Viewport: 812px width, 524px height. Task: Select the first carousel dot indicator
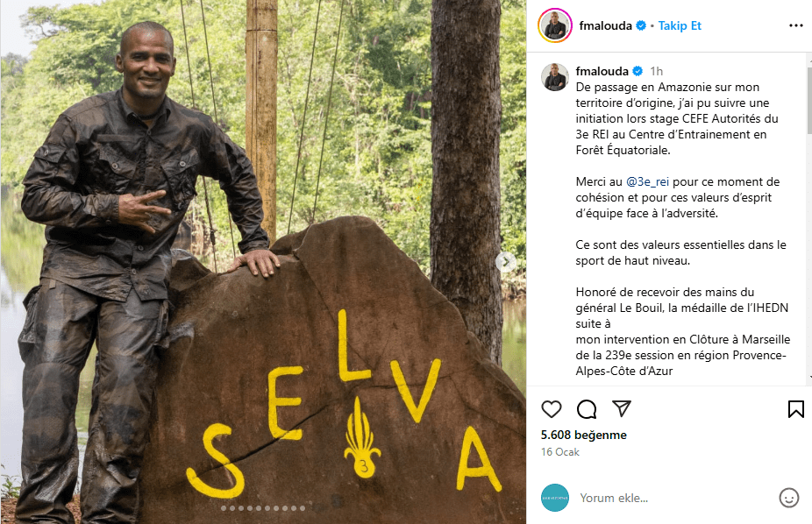click(224, 508)
